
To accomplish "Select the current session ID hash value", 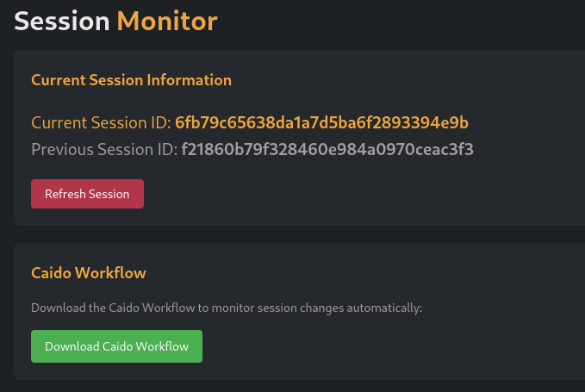I will [x=321, y=122].
